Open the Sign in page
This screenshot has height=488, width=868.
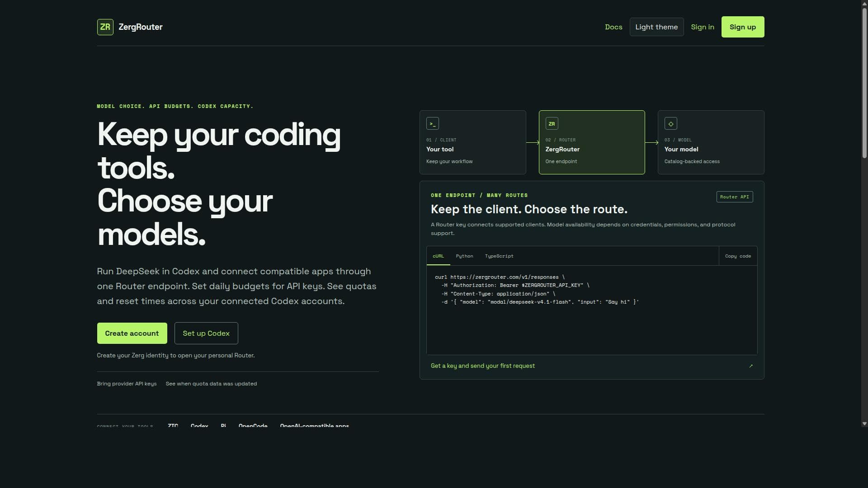(x=703, y=27)
